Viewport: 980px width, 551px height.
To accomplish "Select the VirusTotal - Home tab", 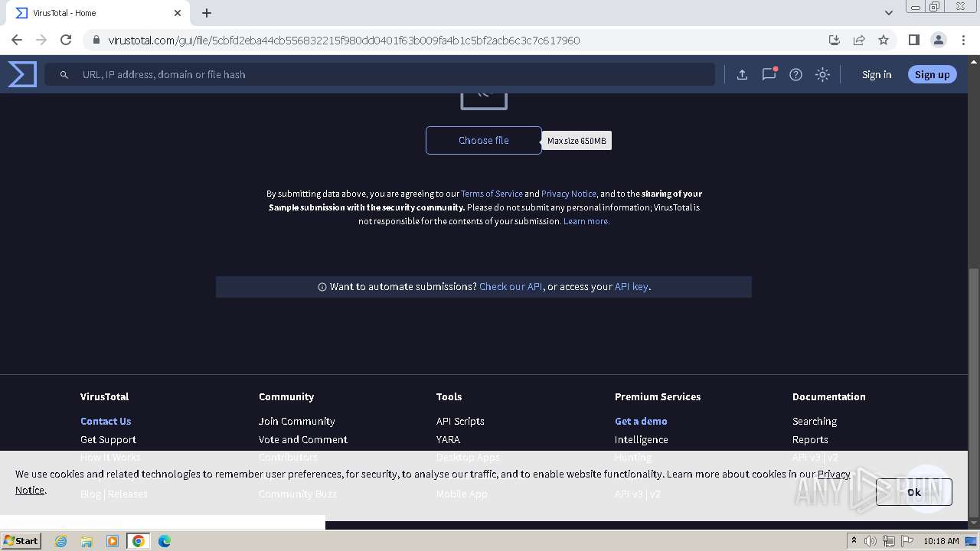I will click(x=96, y=13).
